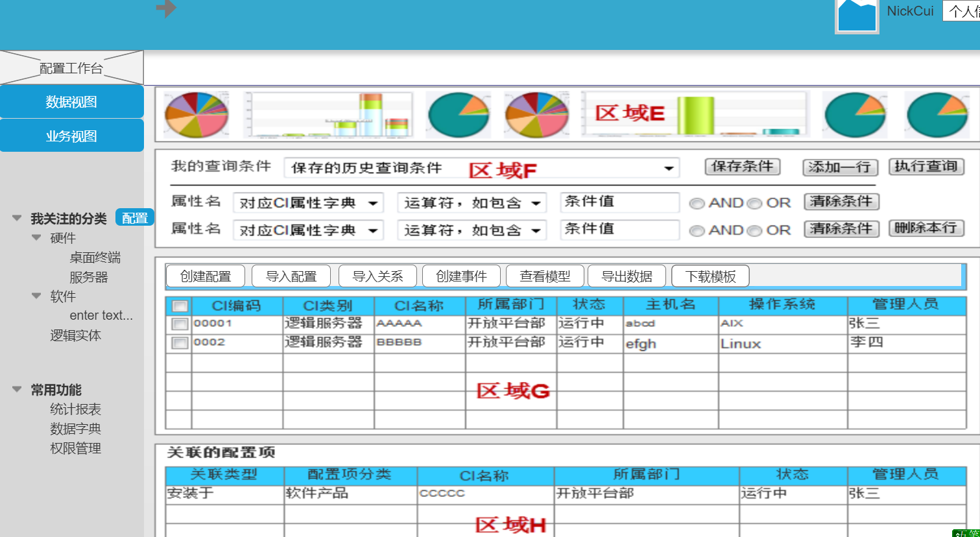
Task: Collapse the 硬件 tree node
Action: coord(37,238)
